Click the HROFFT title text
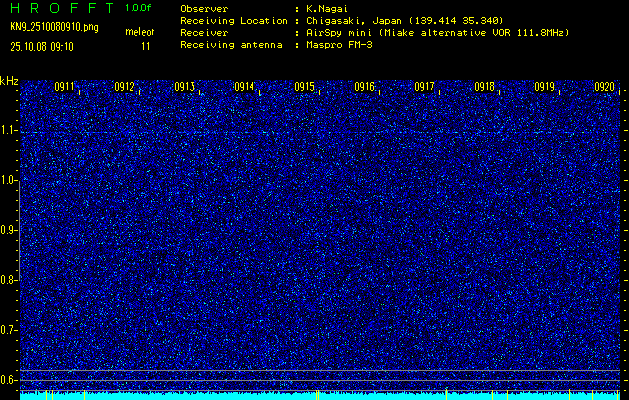This screenshot has width=629, height=400. pos(59,8)
